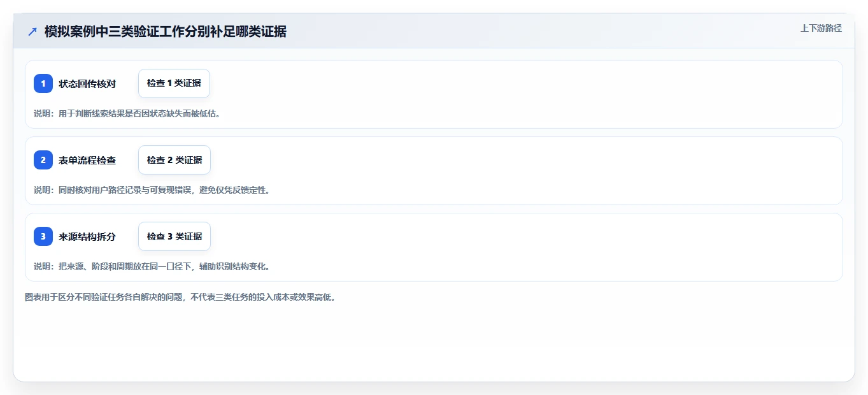The height and width of the screenshot is (395, 868).
Task: Click the arrow icon beside the chart title
Action: click(x=32, y=32)
